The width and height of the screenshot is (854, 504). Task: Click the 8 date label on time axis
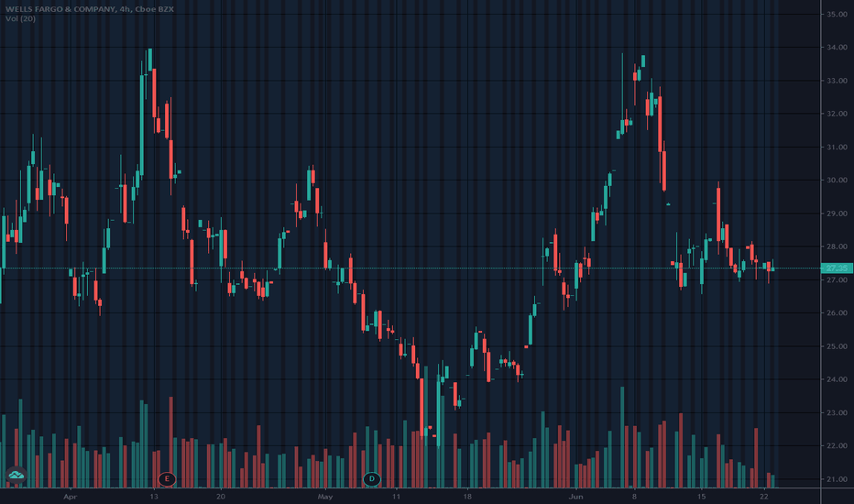pos(634,497)
